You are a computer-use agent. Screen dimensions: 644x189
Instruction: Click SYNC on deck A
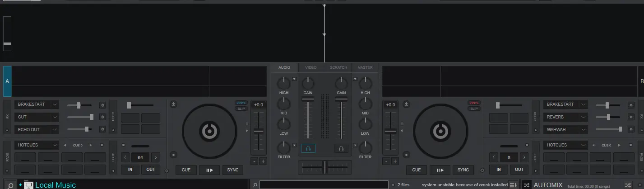click(233, 170)
